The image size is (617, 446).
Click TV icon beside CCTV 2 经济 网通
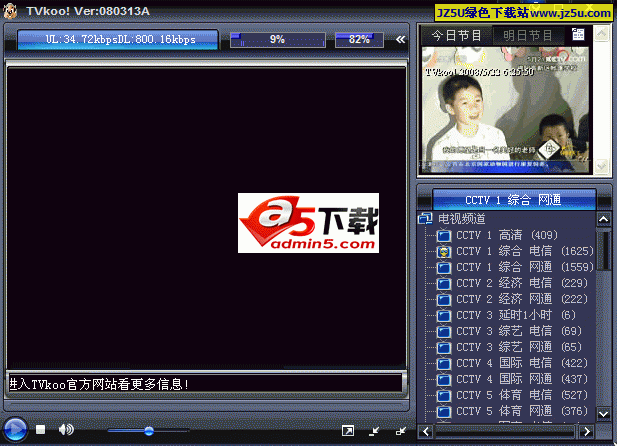pyautogui.click(x=444, y=300)
